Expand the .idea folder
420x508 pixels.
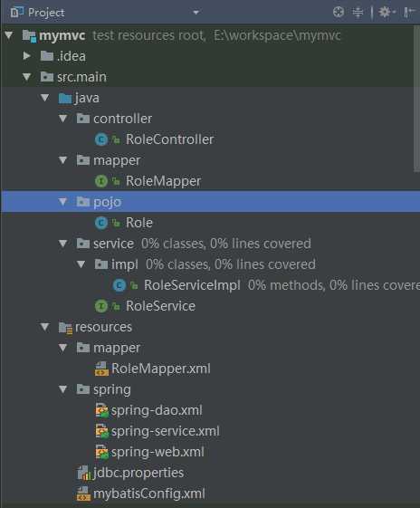(x=27, y=56)
